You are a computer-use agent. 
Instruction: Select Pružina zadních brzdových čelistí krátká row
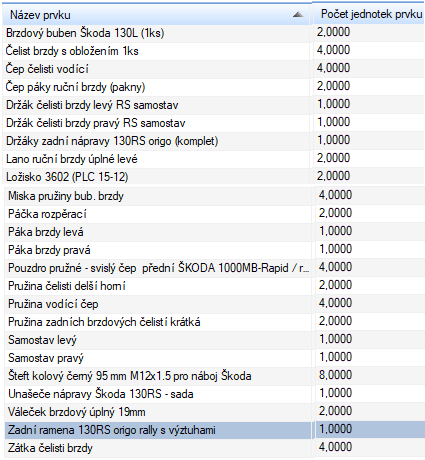[x=215, y=322]
